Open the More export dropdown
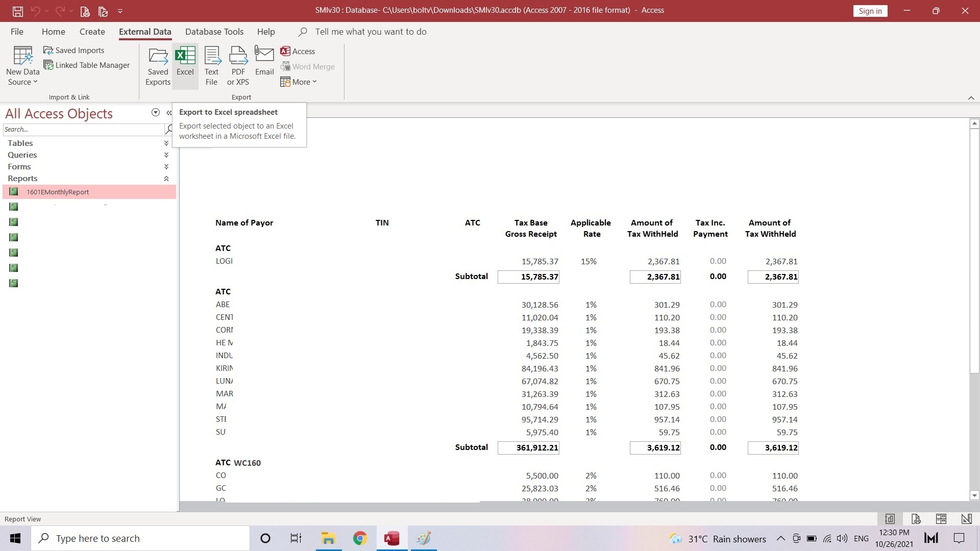Screen dimensions: 980x551 [x=299, y=82]
